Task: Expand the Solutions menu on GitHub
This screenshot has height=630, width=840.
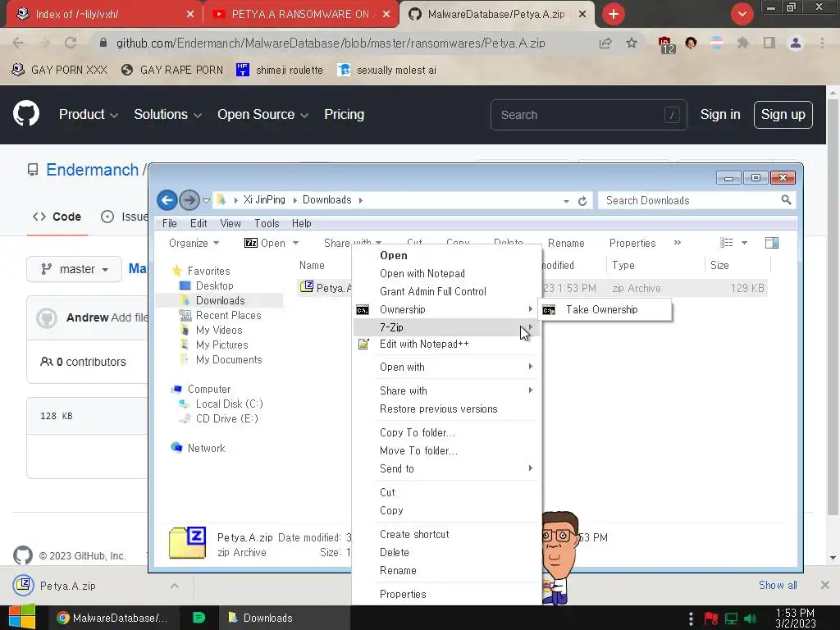Action: [x=167, y=115]
